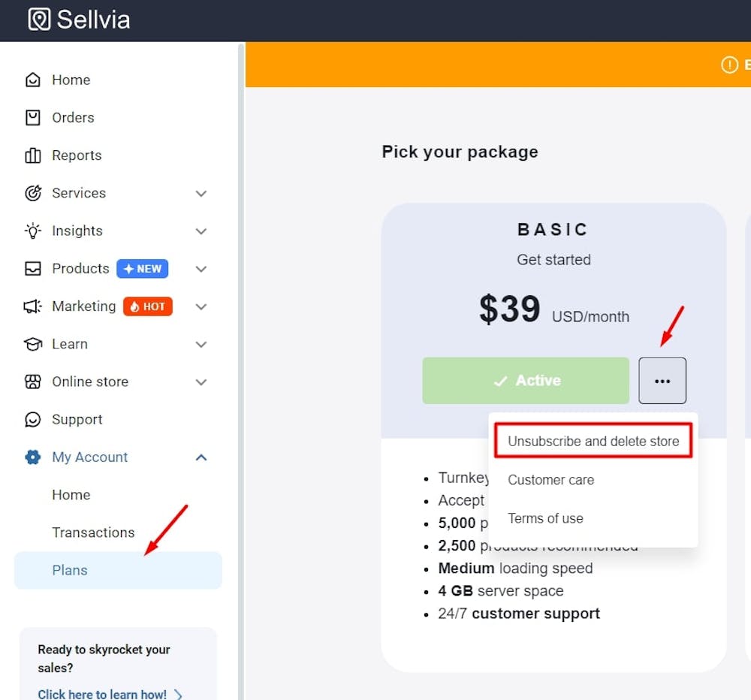Click the Marketing megaphone icon
Image resolution: width=751 pixels, height=700 pixels.
33,306
